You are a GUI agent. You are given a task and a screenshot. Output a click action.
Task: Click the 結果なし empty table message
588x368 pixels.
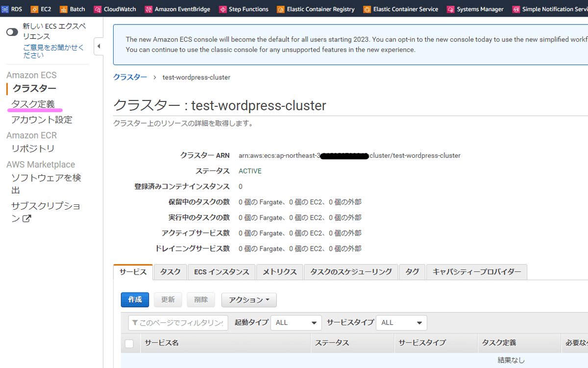511,360
